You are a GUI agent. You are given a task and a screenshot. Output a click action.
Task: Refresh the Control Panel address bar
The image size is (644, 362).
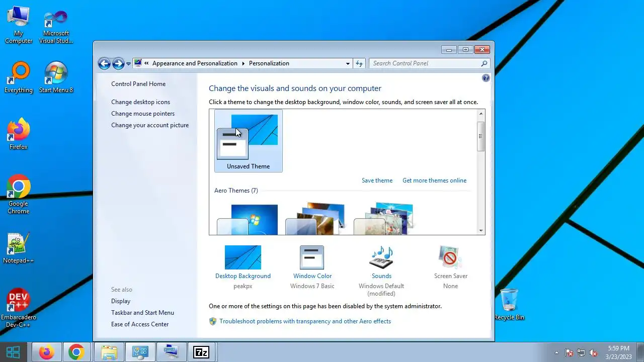pos(359,63)
